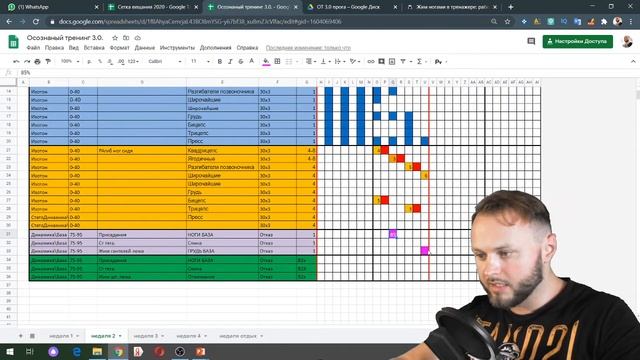Increase decimal places
Image resolution: width=640 pixels, height=360 pixels.
tap(121, 62)
